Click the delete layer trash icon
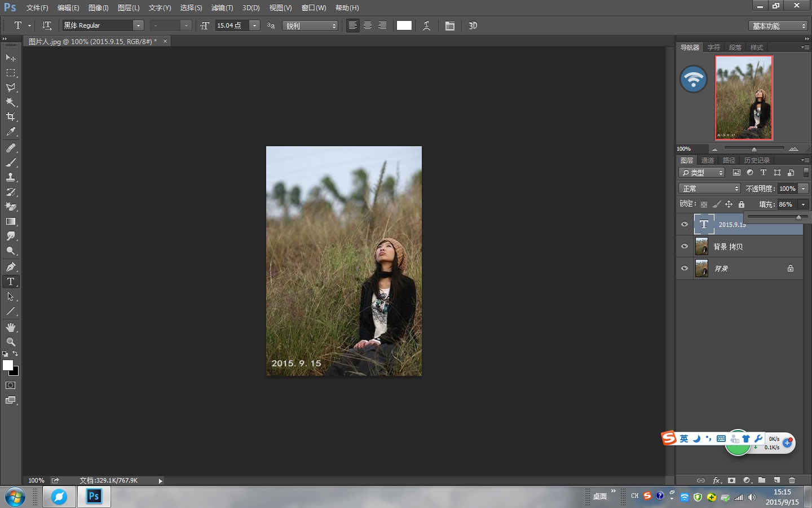This screenshot has height=508, width=812. (792, 480)
